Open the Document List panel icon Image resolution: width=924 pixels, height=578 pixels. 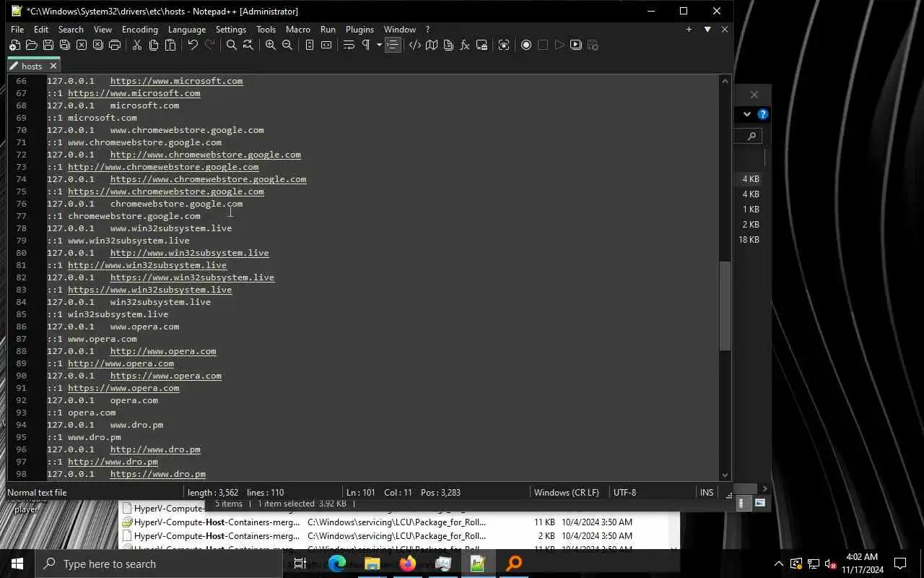[448, 45]
